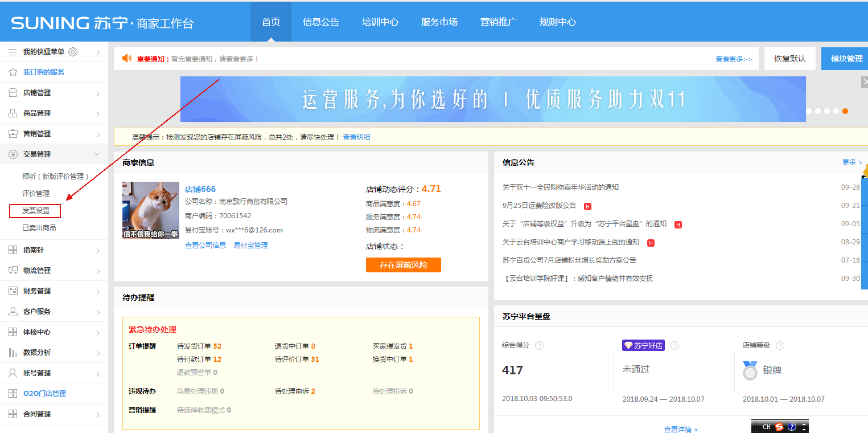This screenshot has height=433, width=868.
Task: Click the user icon beside 账号管理
Action: 13,373
